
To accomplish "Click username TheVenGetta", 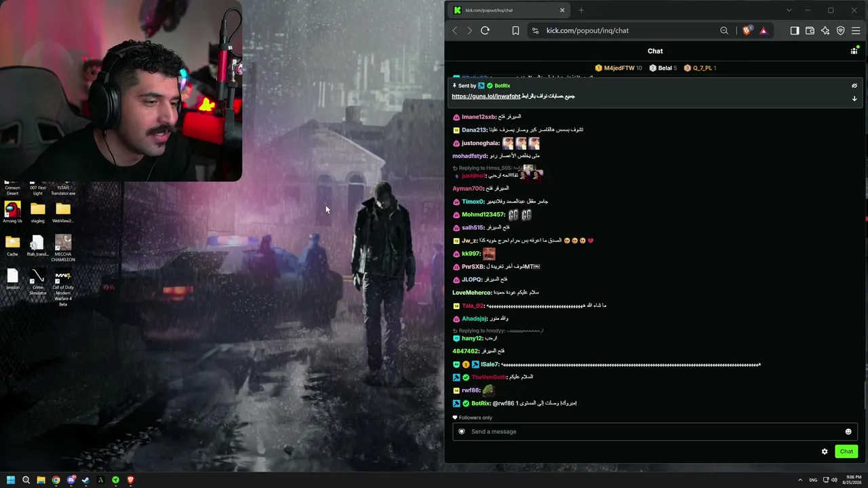I will [489, 377].
